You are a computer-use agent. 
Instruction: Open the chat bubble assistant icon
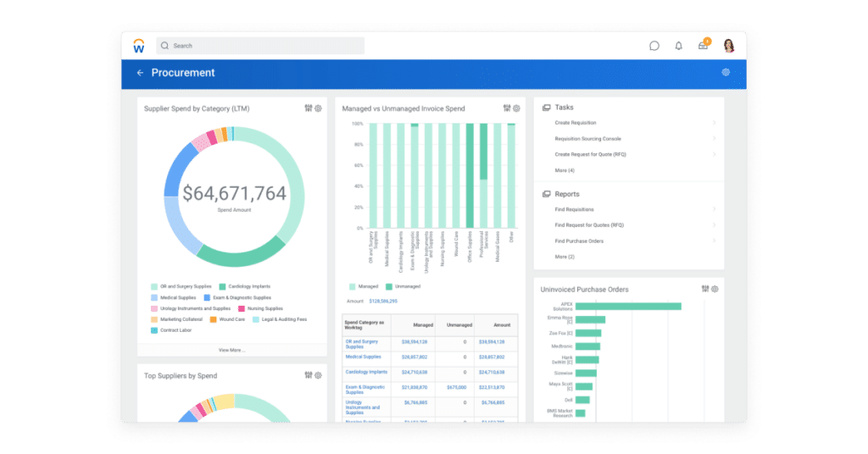(654, 46)
